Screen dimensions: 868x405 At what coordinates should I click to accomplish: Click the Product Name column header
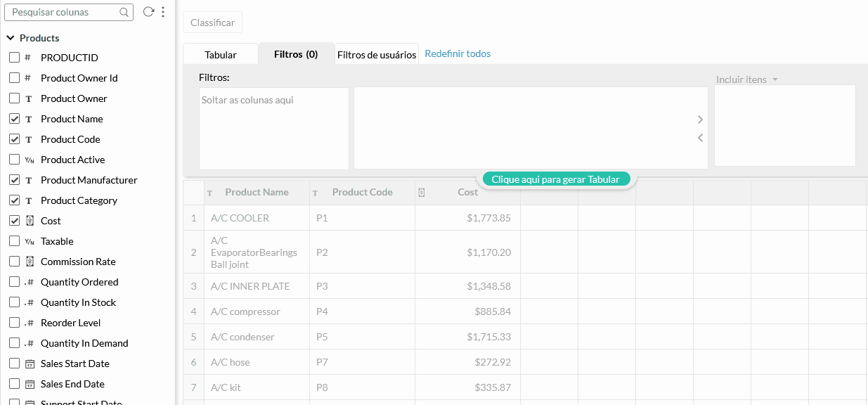tap(257, 193)
